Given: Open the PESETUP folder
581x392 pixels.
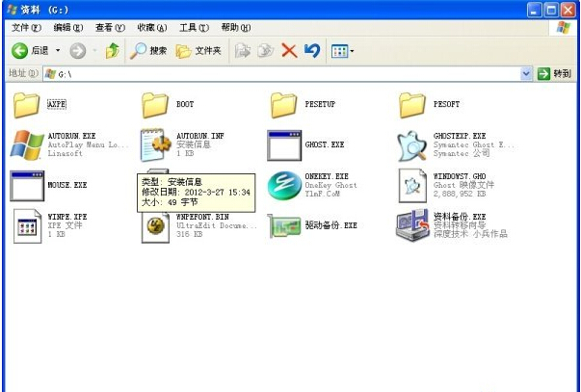Looking at the screenshot, I should 283,105.
